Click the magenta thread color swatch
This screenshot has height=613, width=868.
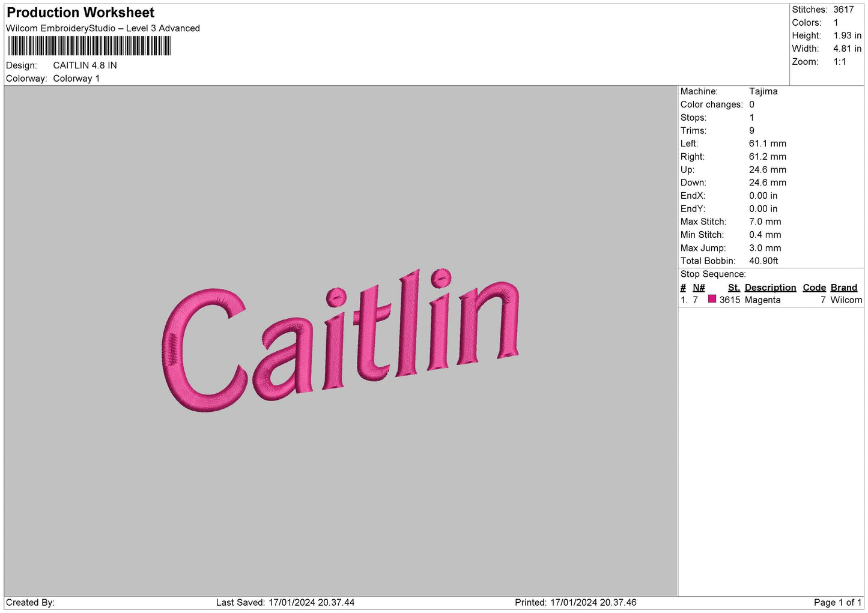tap(712, 299)
